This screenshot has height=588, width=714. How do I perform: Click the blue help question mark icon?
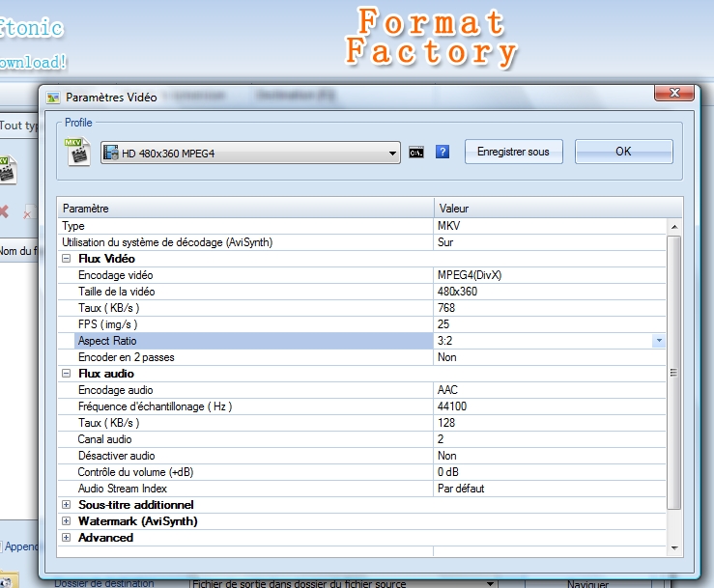443,152
